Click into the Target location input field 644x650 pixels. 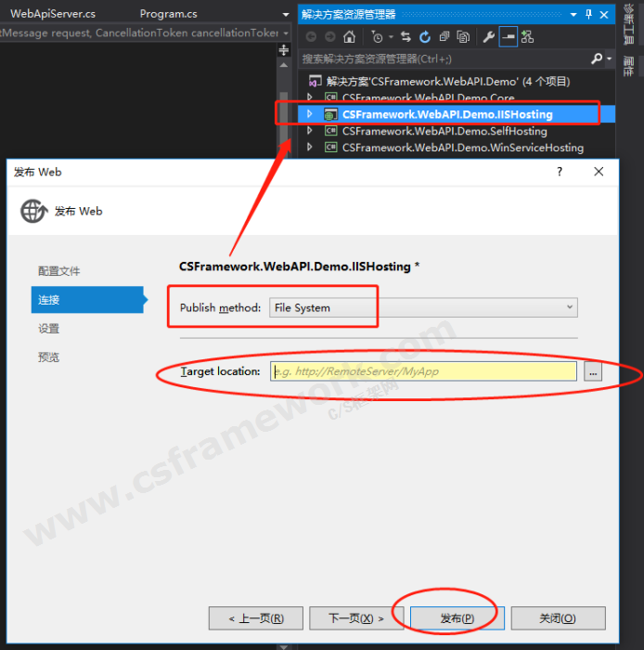pos(423,371)
